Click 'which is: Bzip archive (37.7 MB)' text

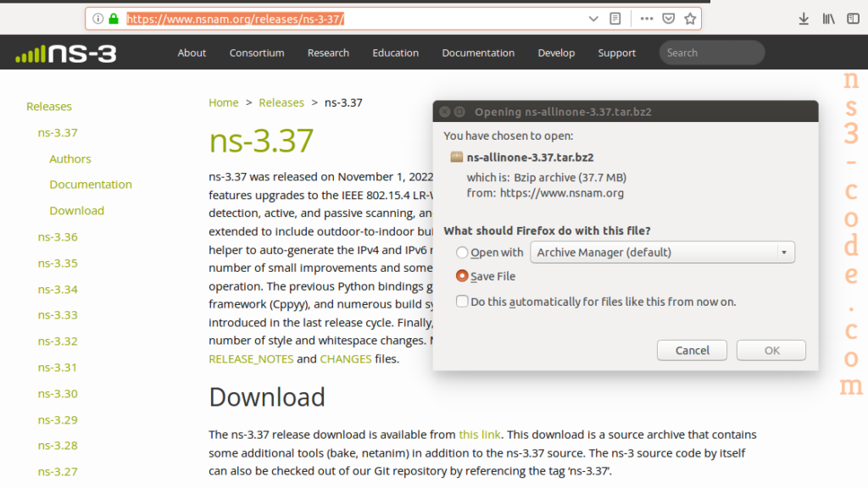[x=547, y=178]
